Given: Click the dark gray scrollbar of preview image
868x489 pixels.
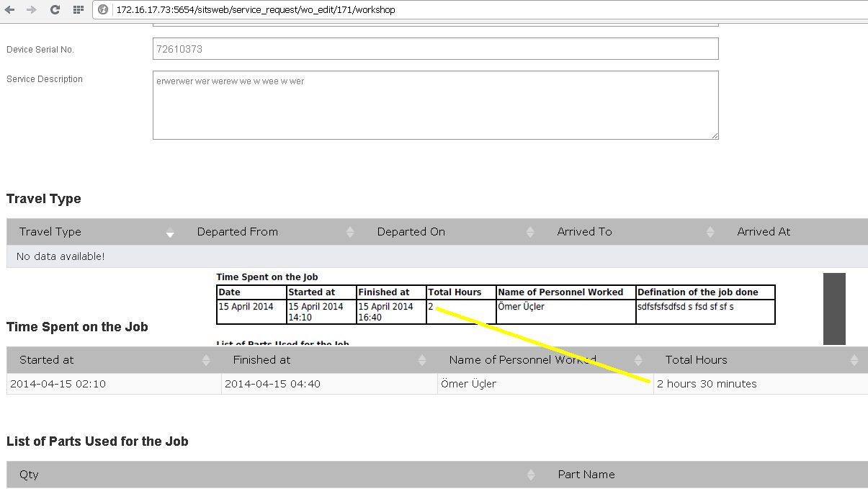Looking at the screenshot, I should [834, 308].
